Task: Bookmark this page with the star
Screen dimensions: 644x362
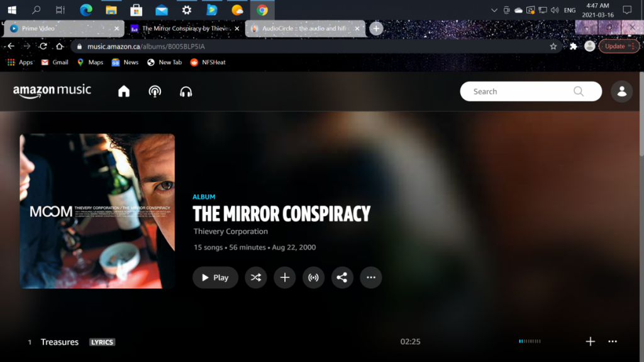Action: pyautogui.click(x=553, y=47)
